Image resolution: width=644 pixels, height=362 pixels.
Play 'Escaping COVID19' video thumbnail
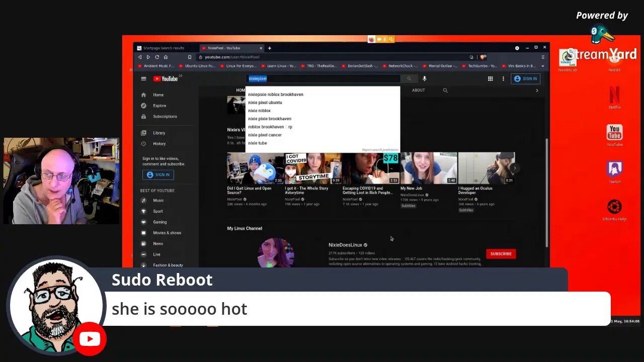371,168
